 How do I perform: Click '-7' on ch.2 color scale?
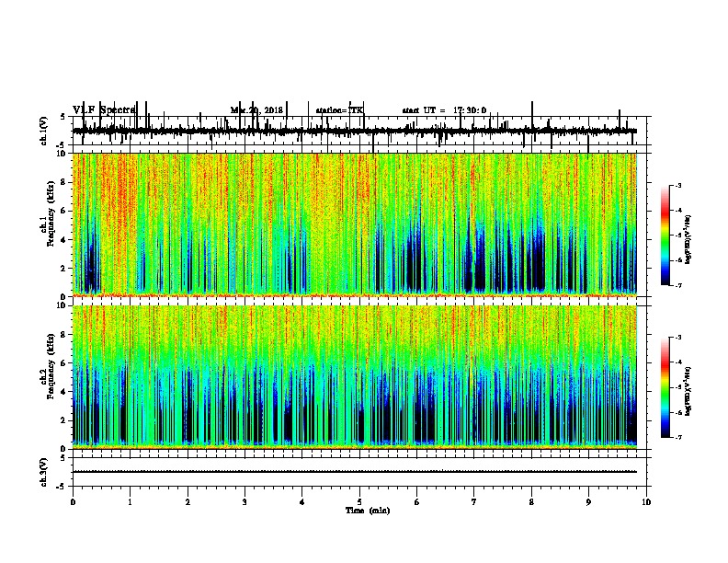[678, 437]
